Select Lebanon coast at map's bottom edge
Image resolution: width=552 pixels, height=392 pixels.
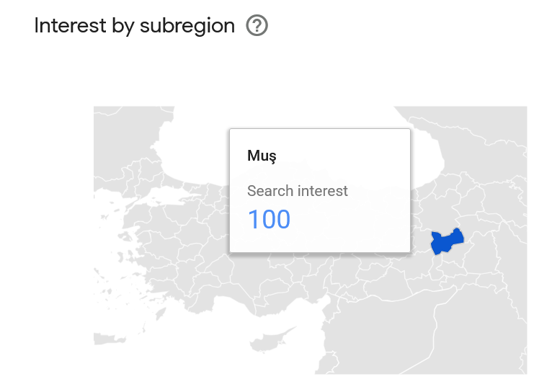tap(327, 362)
